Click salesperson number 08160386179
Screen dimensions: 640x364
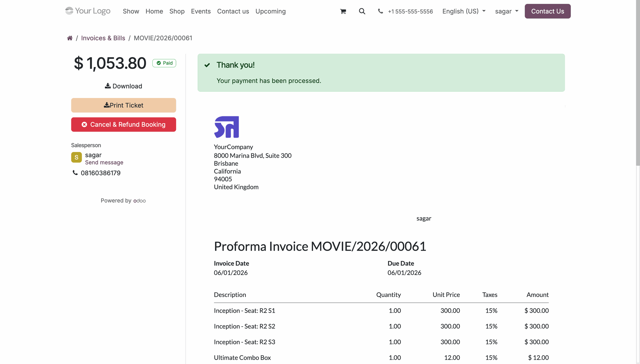point(101,173)
